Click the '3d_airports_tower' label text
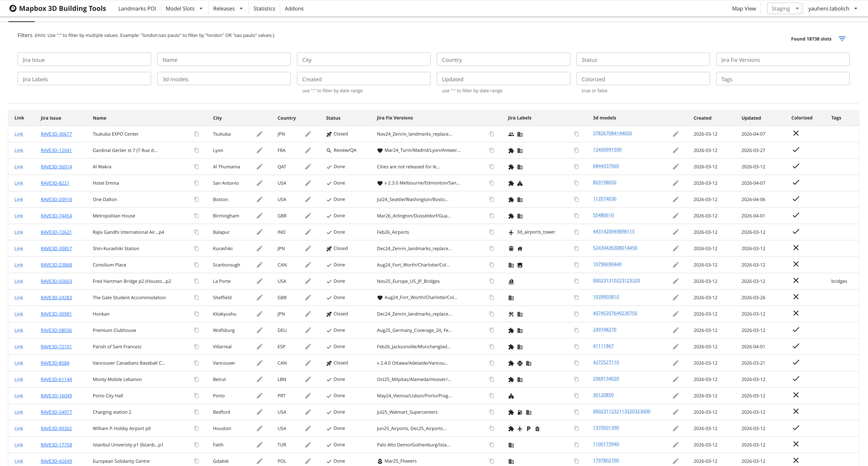The width and height of the screenshot is (868, 466). click(x=536, y=232)
